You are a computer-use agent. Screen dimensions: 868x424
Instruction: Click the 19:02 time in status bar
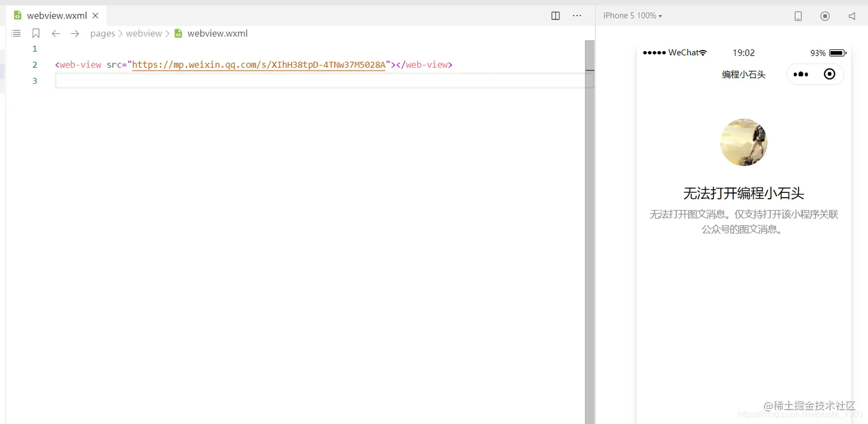coord(743,53)
